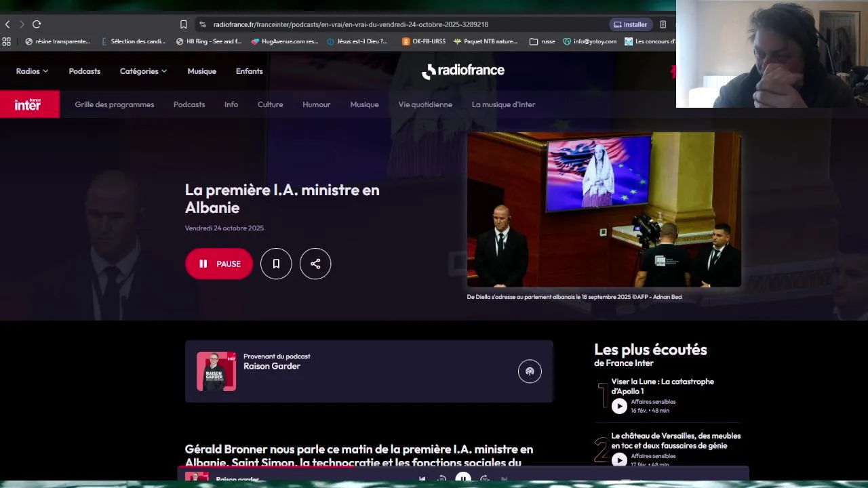Open the Culture section tab
The image size is (868, 488).
coord(270,104)
